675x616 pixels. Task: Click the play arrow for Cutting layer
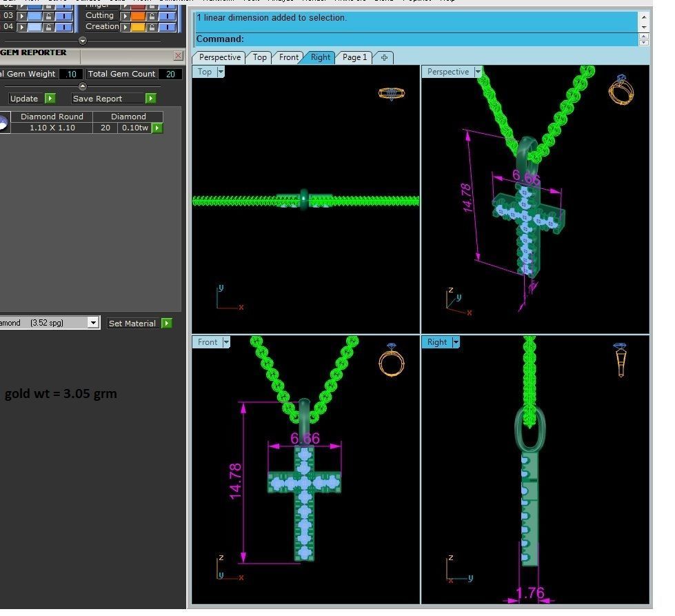125,15
